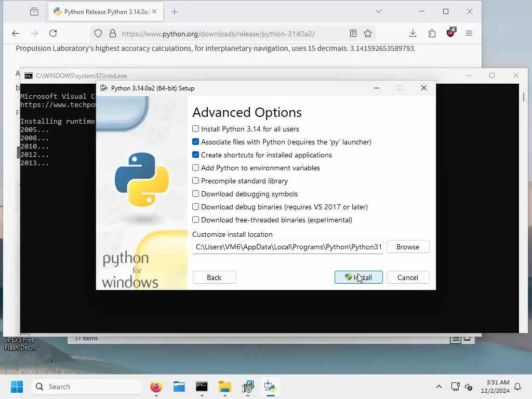Open Firefox extensions puzzle icon
This screenshot has height=399, width=532.
[432, 33]
